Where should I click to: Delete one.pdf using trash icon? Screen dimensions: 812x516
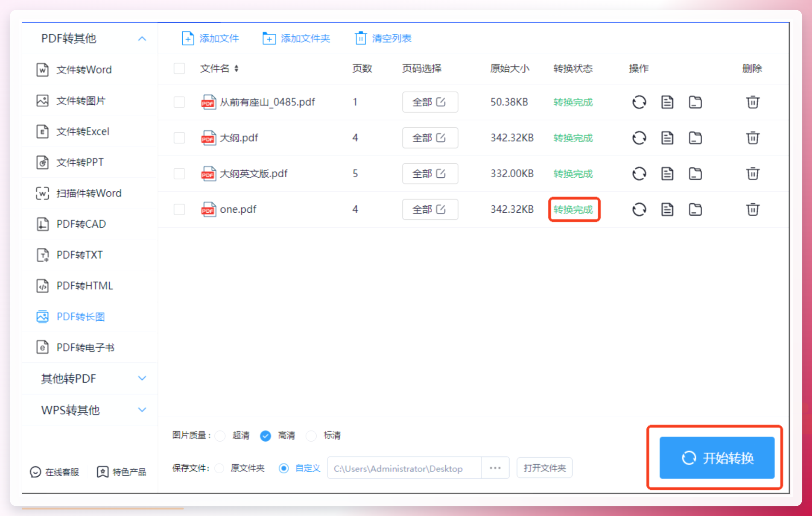coord(752,209)
